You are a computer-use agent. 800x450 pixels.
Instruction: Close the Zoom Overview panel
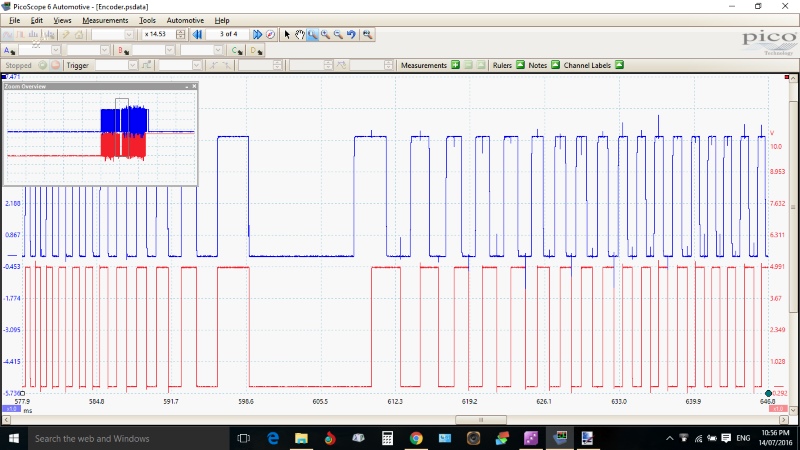click(x=194, y=86)
